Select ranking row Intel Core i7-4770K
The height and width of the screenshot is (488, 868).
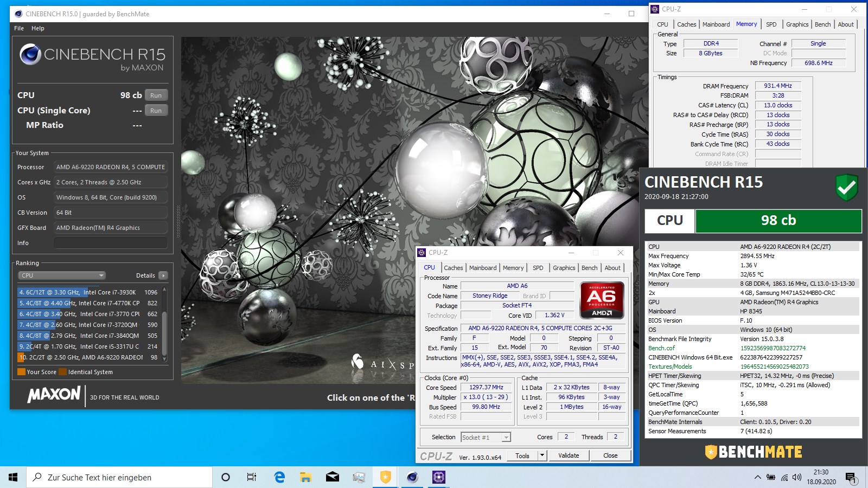89,303
